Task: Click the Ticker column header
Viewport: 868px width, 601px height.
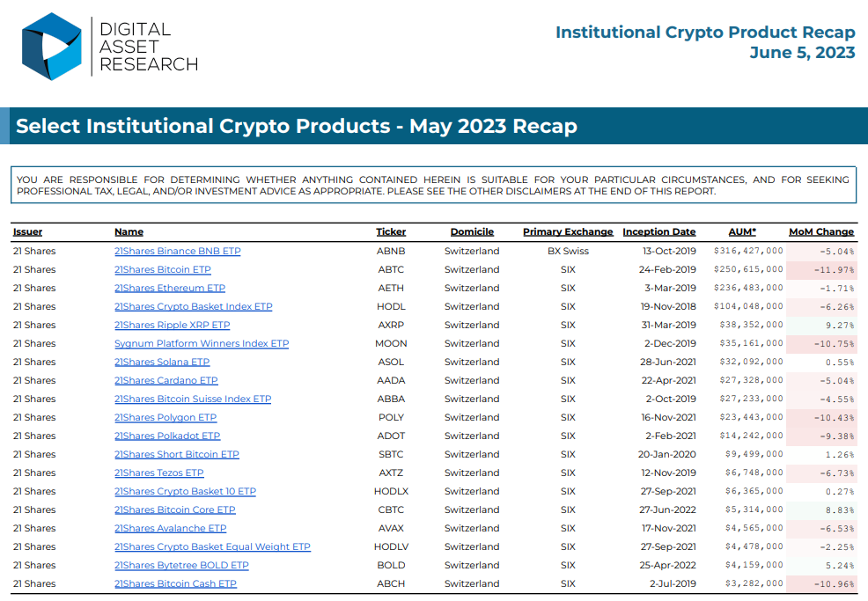Action: click(x=391, y=232)
